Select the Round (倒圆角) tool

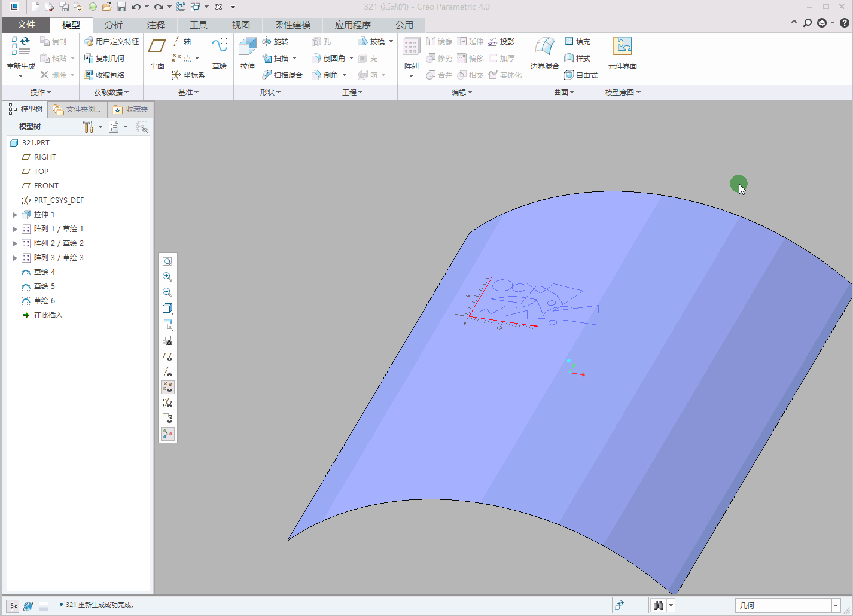(329, 58)
